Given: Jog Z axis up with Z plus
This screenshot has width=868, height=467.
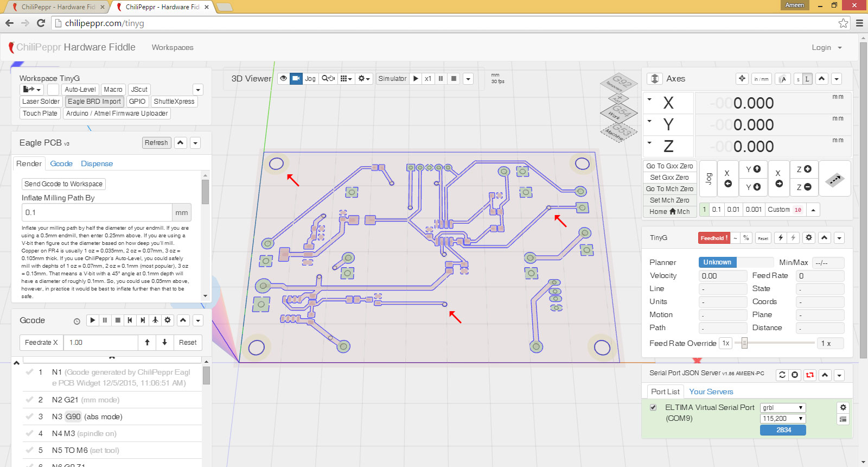Looking at the screenshot, I should [803, 169].
